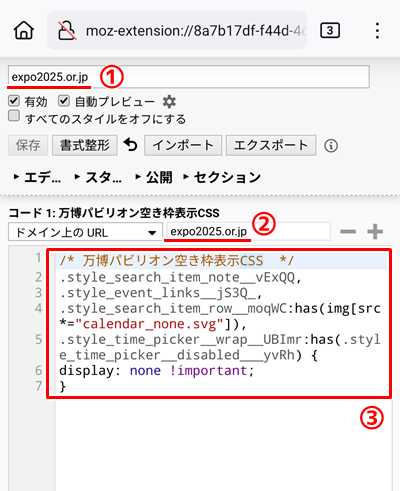
Task: Expand the スタ… section
Action: click(98, 177)
